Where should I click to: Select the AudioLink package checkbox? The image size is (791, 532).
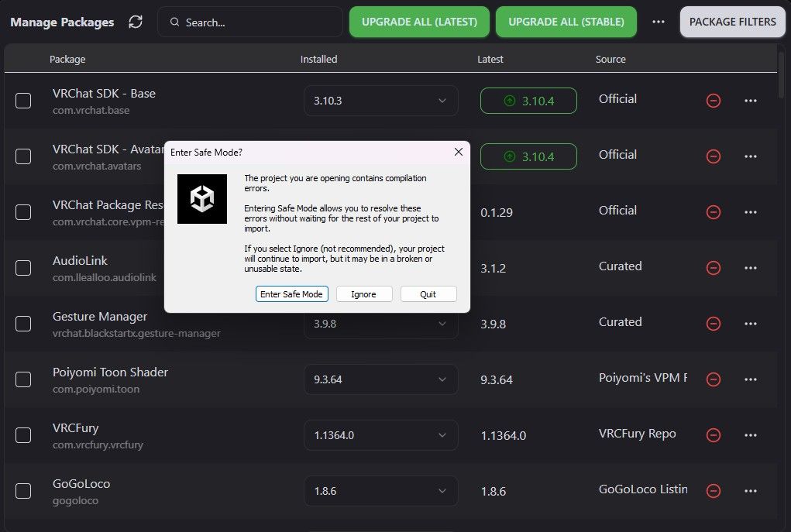pyautogui.click(x=23, y=268)
